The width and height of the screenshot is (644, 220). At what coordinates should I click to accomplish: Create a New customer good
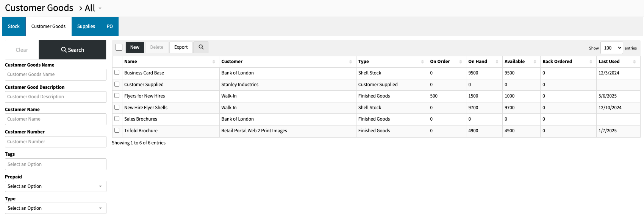[134, 47]
